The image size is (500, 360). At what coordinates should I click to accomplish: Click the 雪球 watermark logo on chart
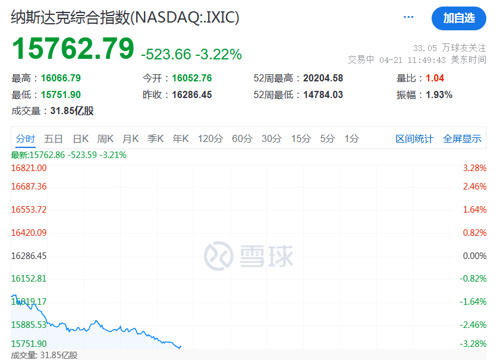coord(249,256)
